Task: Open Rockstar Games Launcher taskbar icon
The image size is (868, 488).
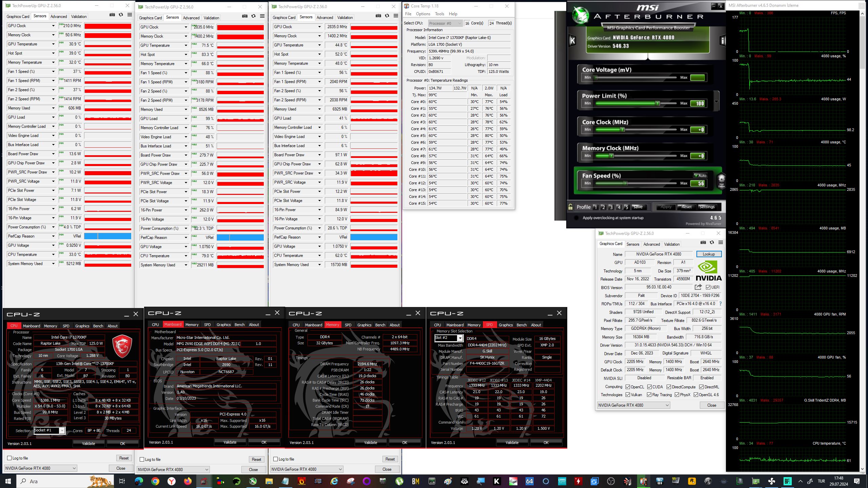Action: point(692,481)
